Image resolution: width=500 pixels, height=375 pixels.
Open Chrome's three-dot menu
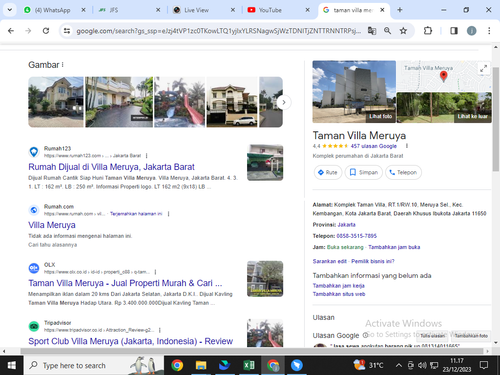pyautogui.click(x=489, y=31)
